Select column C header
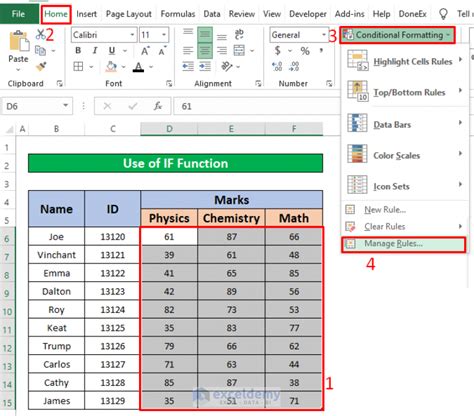Image resolution: width=474 pixels, height=416 pixels. 113,129
